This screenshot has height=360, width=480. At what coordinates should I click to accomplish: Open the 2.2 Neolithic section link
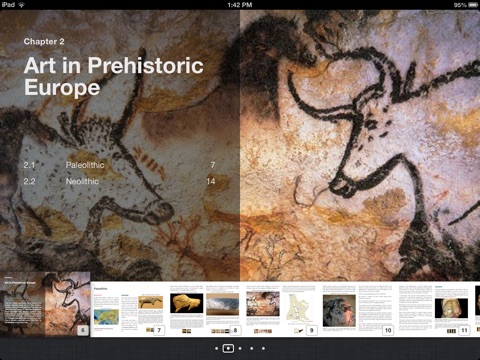tap(120, 181)
